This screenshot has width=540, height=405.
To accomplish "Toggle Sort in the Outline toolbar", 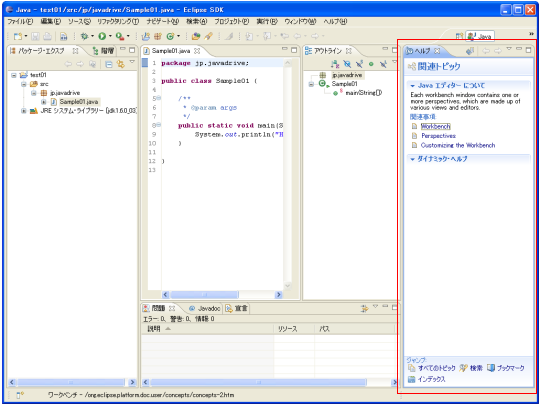I will click(335, 64).
